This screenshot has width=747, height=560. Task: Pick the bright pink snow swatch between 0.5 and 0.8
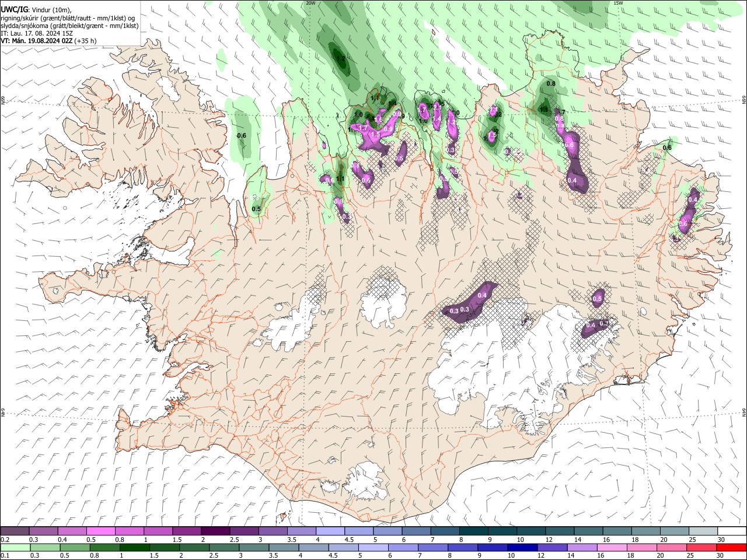(x=100, y=531)
